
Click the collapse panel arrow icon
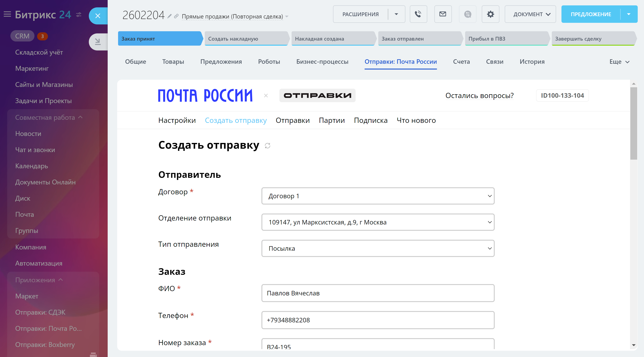(x=98, y=41)
